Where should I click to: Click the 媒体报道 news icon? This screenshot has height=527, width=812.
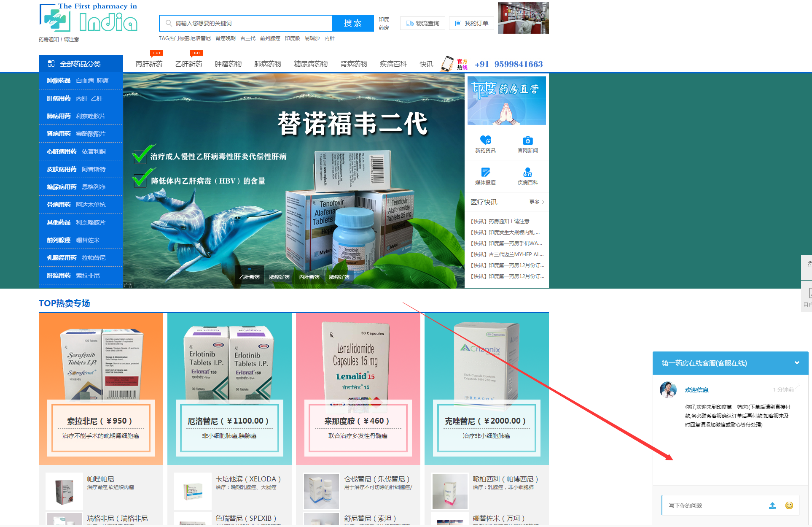[x=485, y=172]
